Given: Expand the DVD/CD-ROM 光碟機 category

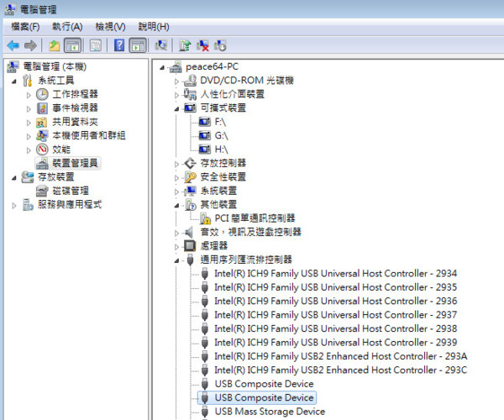Looking at the screenshot, I should point(177,81).
